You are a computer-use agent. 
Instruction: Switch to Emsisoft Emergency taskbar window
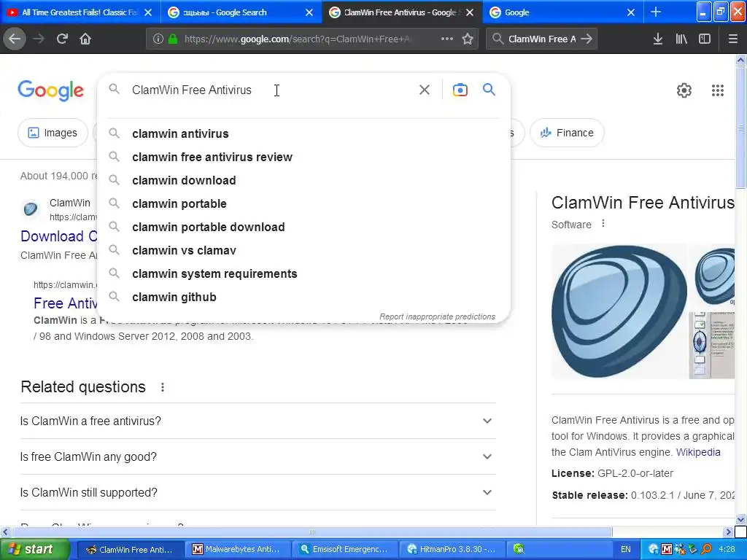(344, 550)
